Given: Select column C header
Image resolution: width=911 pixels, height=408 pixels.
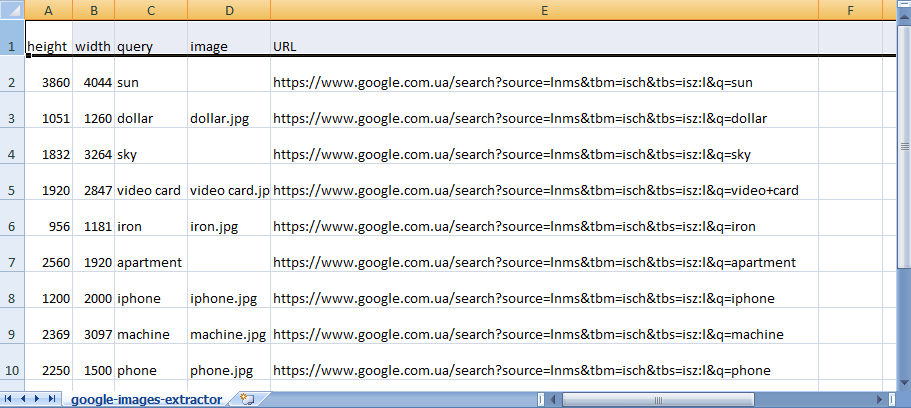Looking at the screenshot, I should 151,10.
